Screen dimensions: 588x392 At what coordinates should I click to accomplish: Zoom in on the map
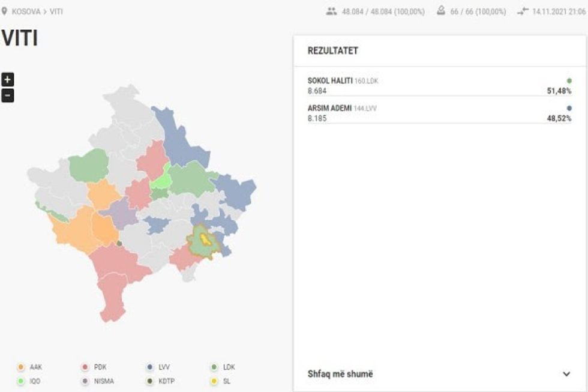tap(7, 80)
